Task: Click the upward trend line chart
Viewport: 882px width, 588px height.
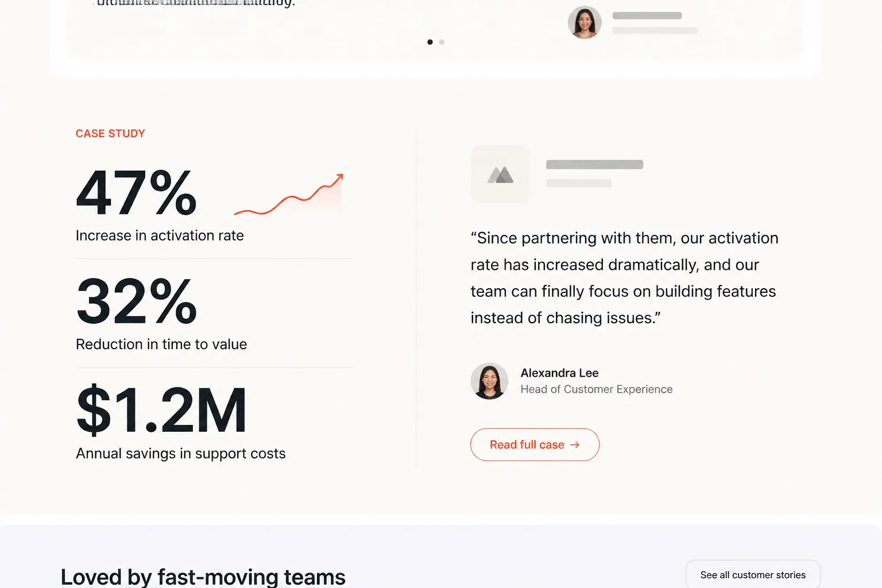Action: pyautogui.click(x=288, y=195)
